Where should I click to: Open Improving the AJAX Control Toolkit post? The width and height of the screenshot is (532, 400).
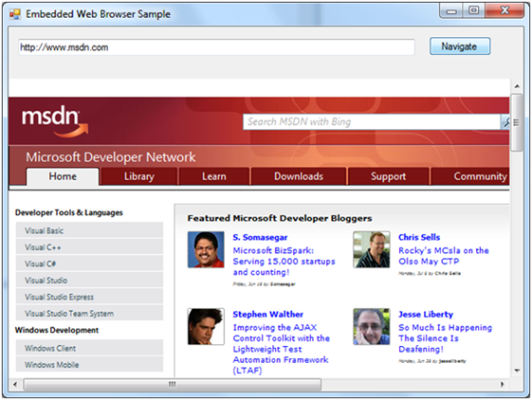282,349
